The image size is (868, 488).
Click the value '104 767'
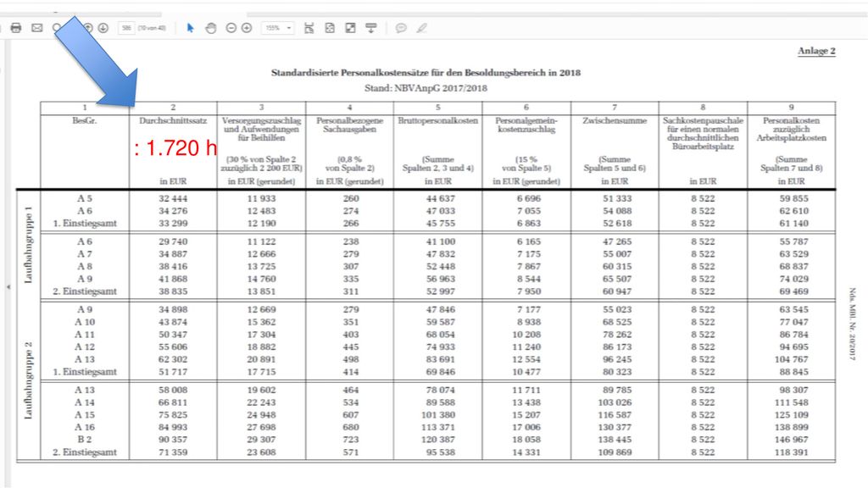(x=791, y=359)
